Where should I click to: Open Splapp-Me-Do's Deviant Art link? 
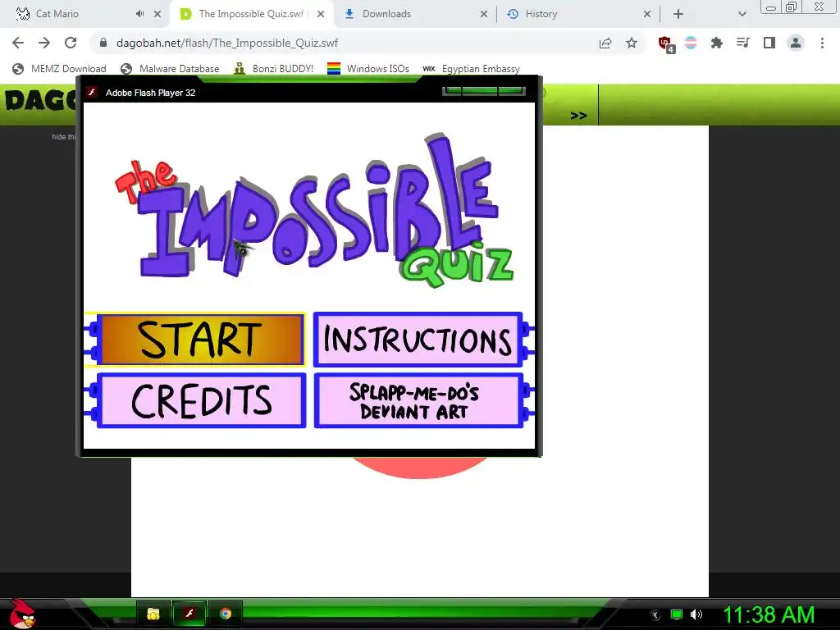(418, 400)
